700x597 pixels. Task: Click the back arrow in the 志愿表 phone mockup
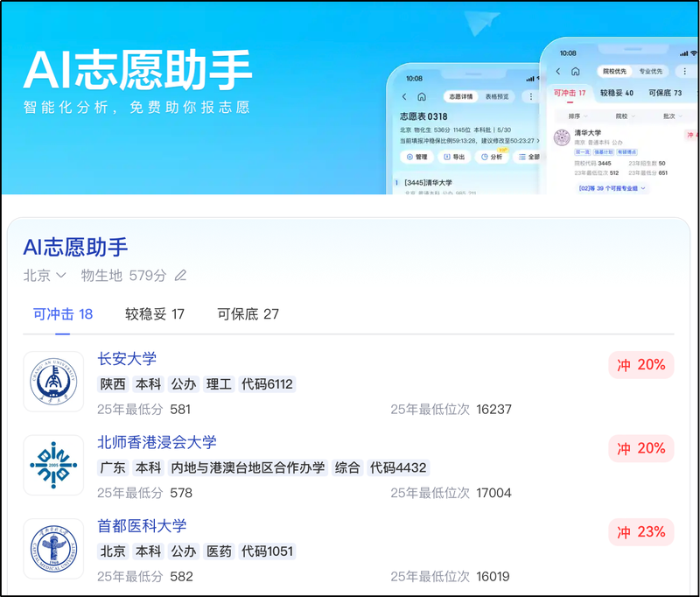(404, 96)
